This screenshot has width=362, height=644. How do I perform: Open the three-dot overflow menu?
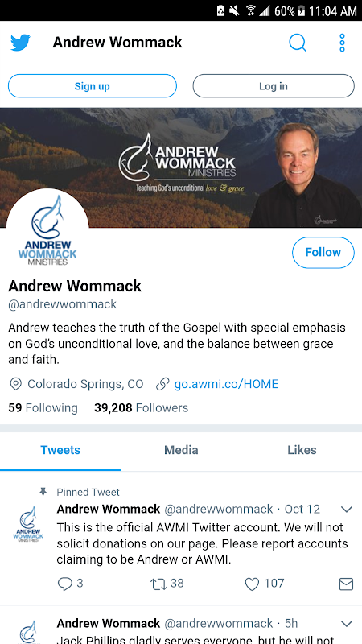[x=342, y=43]
